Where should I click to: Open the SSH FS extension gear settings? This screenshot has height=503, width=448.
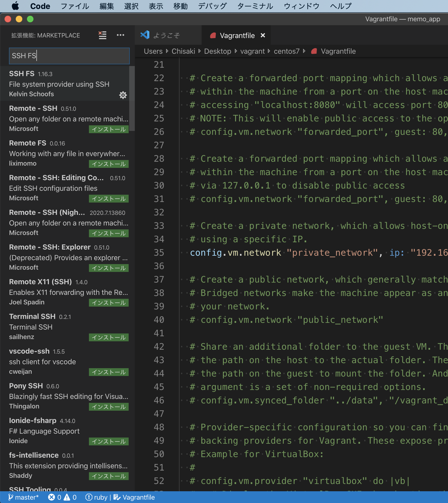click(x=123, y=95)
